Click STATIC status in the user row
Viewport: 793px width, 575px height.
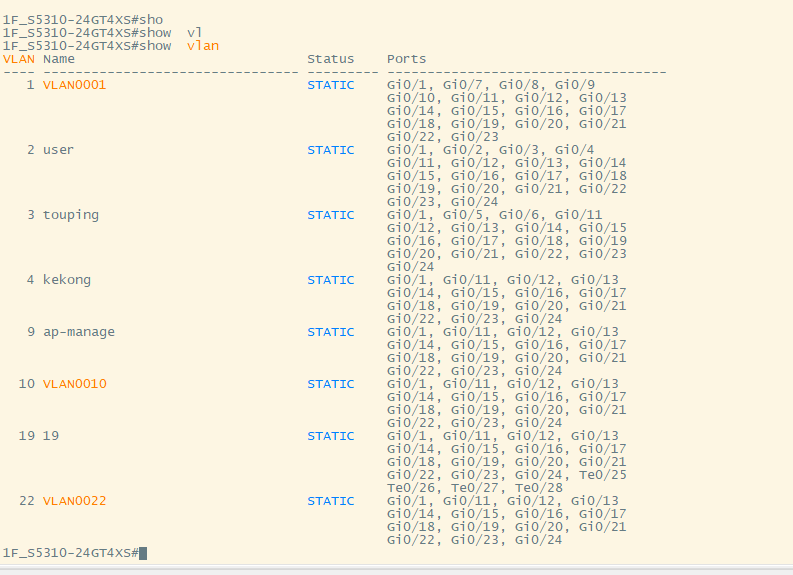[331, 150]
